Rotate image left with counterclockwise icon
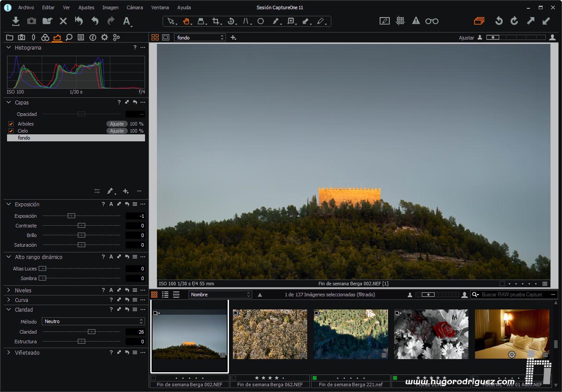The height and width of the screenshot is (392, 562). tap(499, 21)
